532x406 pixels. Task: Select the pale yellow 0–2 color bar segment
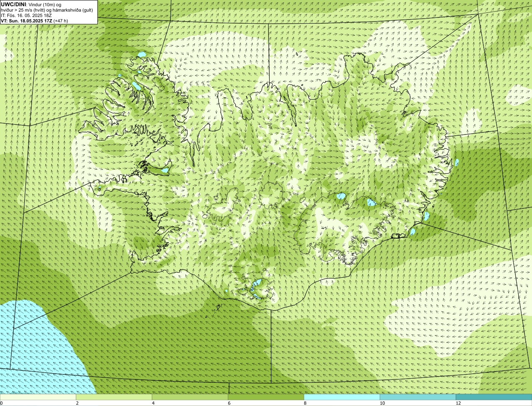pos(38,397)
